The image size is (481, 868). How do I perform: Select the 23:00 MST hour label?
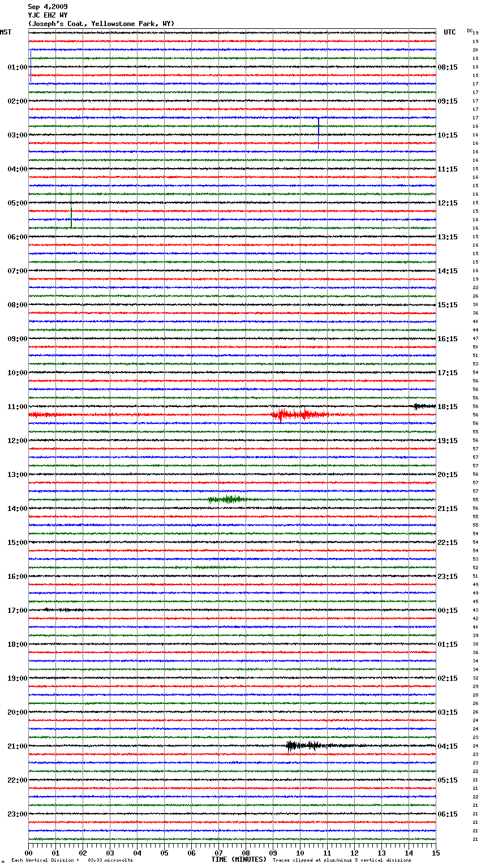click(x=18, y=814)
